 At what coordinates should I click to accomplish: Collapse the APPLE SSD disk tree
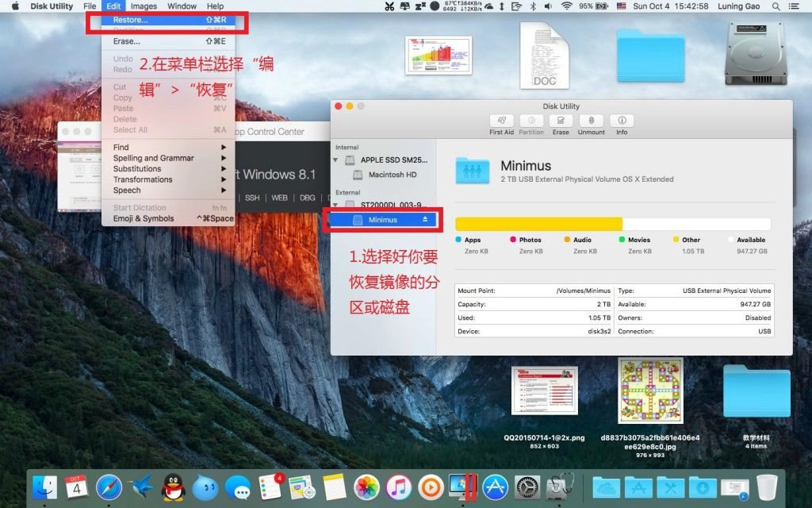[335, 160]
